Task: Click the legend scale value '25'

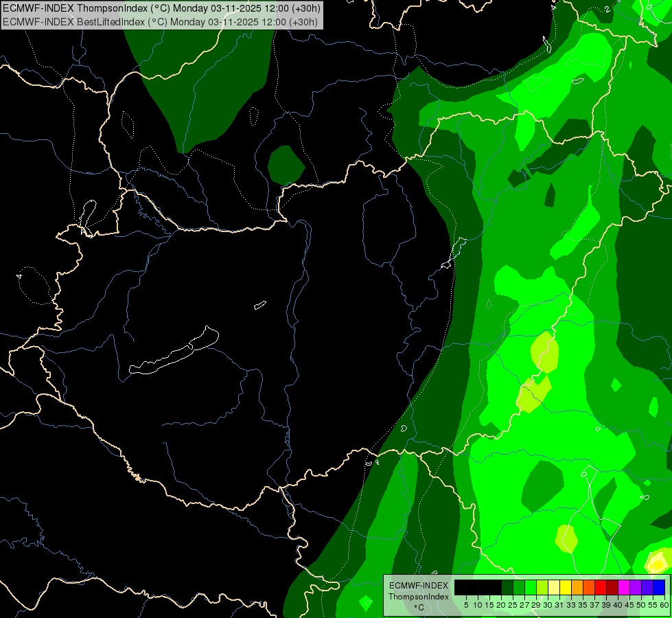Action: point(513,605)
